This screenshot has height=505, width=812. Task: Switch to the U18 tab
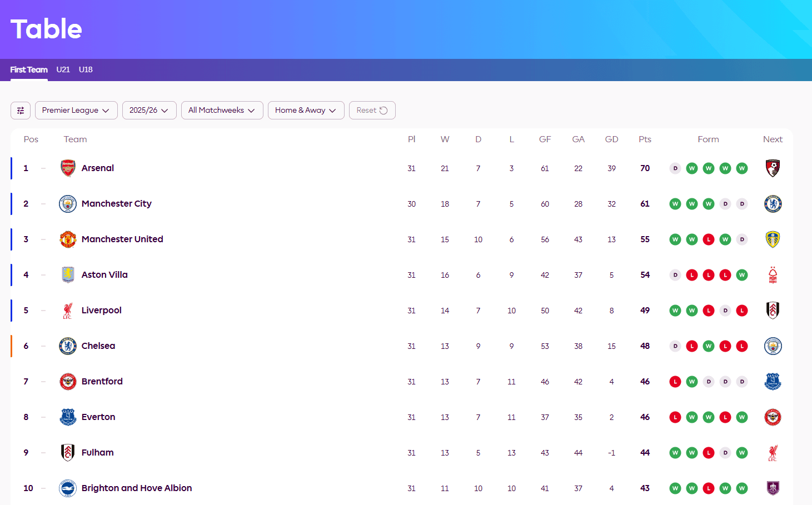coord(86,69)
